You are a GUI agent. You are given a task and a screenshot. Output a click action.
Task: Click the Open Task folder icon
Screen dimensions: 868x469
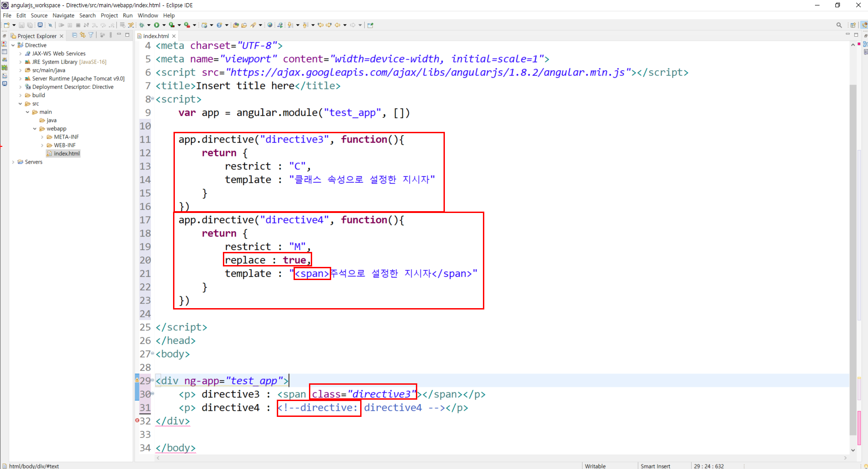(244, 25)
